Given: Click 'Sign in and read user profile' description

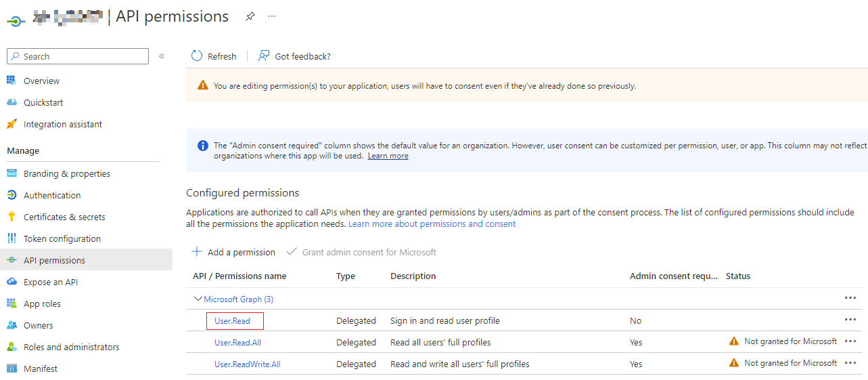Looking at the screenshot, I should [x=445, y=320].
